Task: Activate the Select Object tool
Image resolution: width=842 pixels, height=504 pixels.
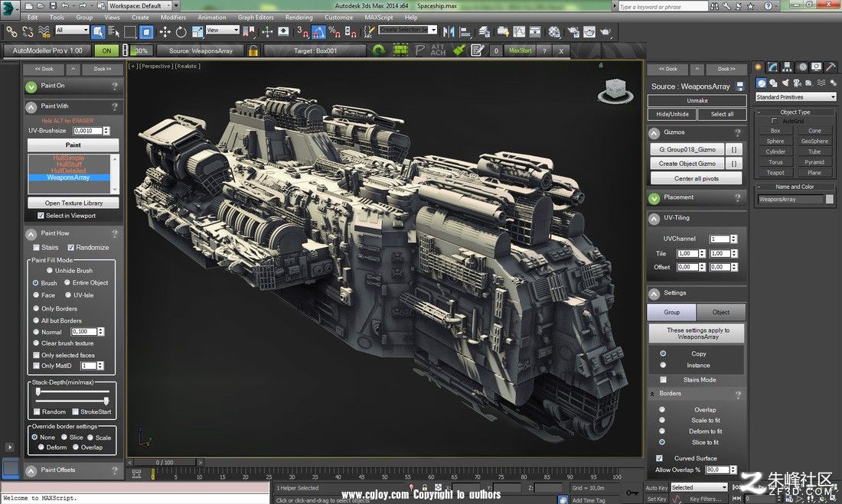Action: pyautogui.click(x=98, y=32)
